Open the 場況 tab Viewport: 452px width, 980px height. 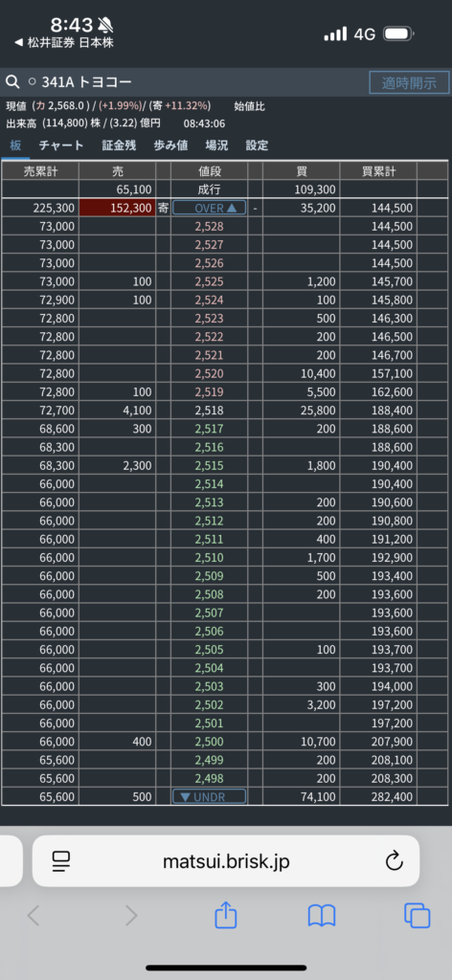pyautogui.click(x=217, y=145)
